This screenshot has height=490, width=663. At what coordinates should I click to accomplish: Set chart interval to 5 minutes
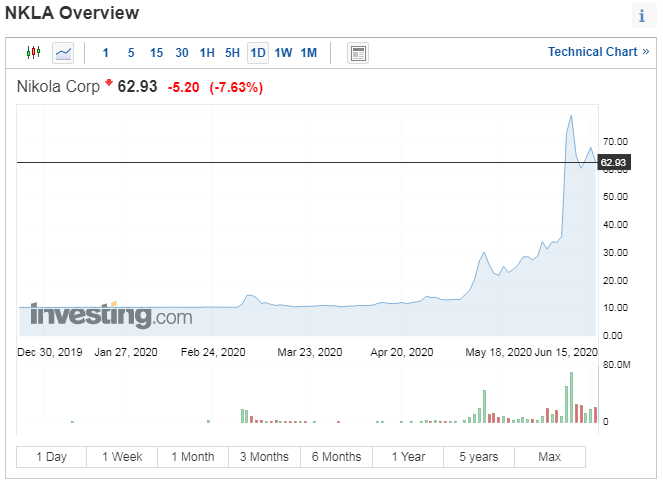tap(131, 53)
